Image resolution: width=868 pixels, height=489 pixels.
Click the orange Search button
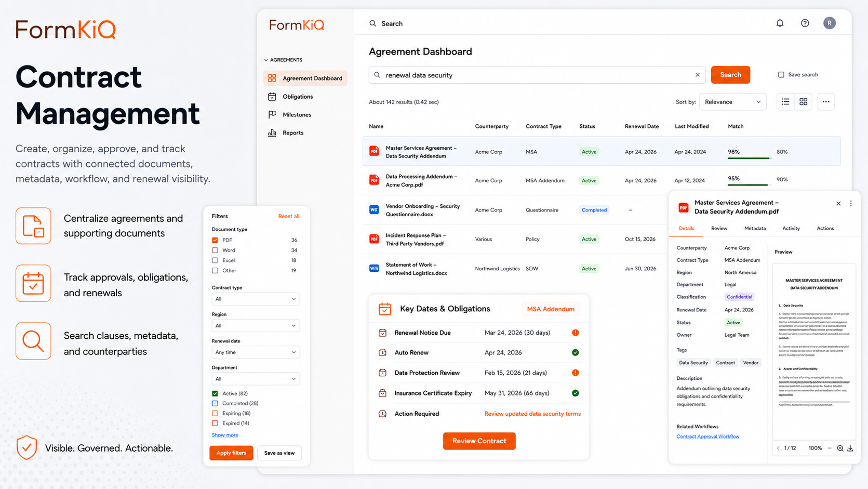[x=730, y=75]
